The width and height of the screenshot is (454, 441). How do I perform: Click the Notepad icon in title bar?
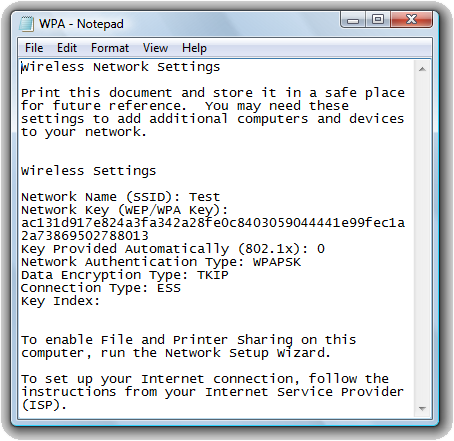pyautogui.click(x=27, y=24)
